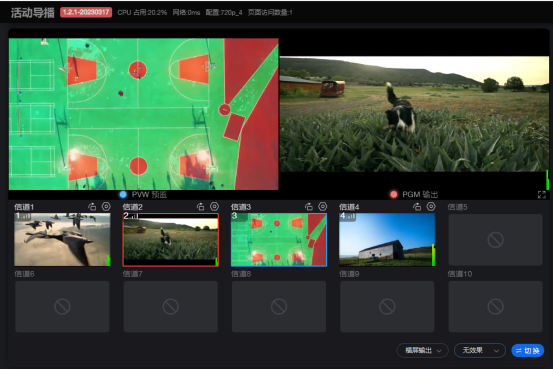This screenshot has height=369, width=553.
Task: Click the blue 切换 switch button
Action: [x=528, y=351]
